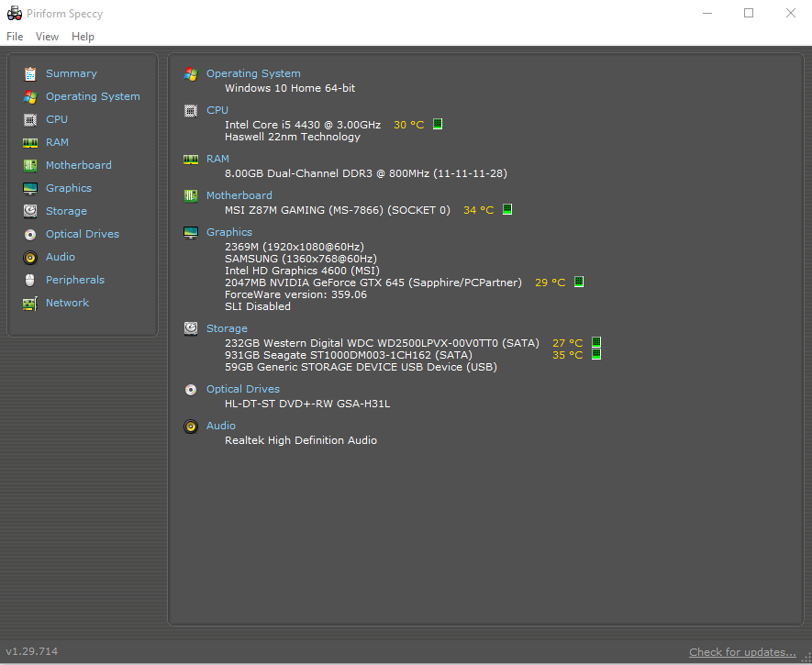The height and width of the screenshot is (665, 812).
Task: Click the RAM stick icon in sidebar
Action: 30,142
